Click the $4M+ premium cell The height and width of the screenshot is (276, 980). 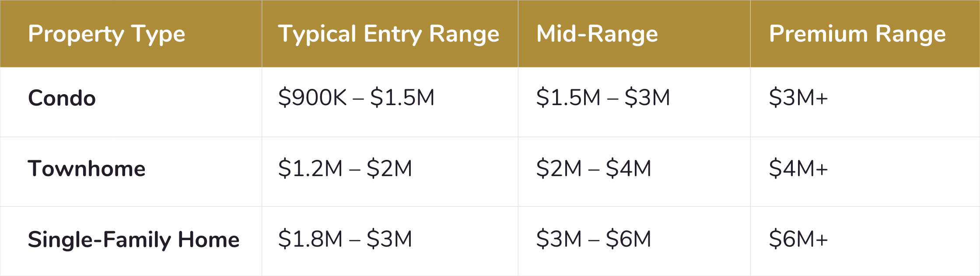pos(798,168)
